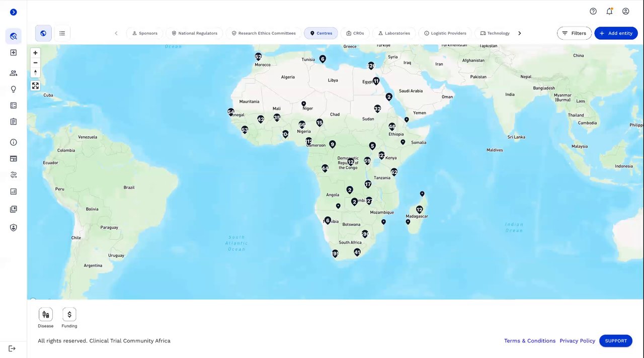Switch to the list view

coord(62,33)
